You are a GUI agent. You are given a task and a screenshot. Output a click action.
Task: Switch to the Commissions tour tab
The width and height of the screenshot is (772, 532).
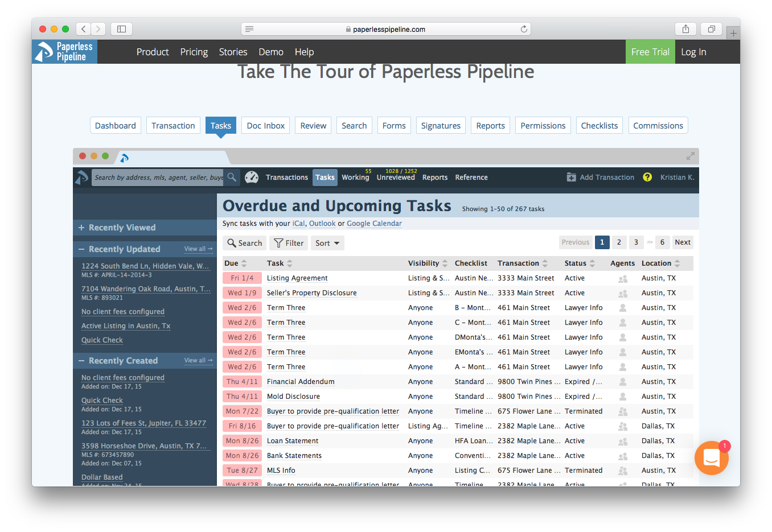tap(658, 126)
